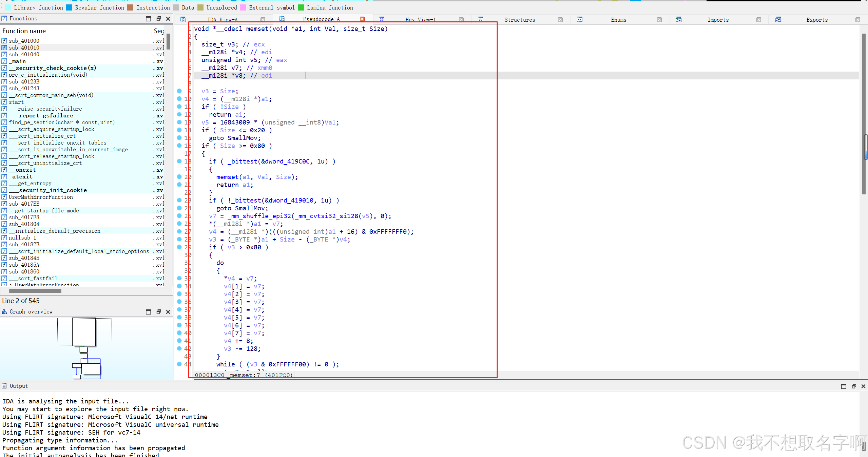Click the Enums tab icon

click(580, 19)
